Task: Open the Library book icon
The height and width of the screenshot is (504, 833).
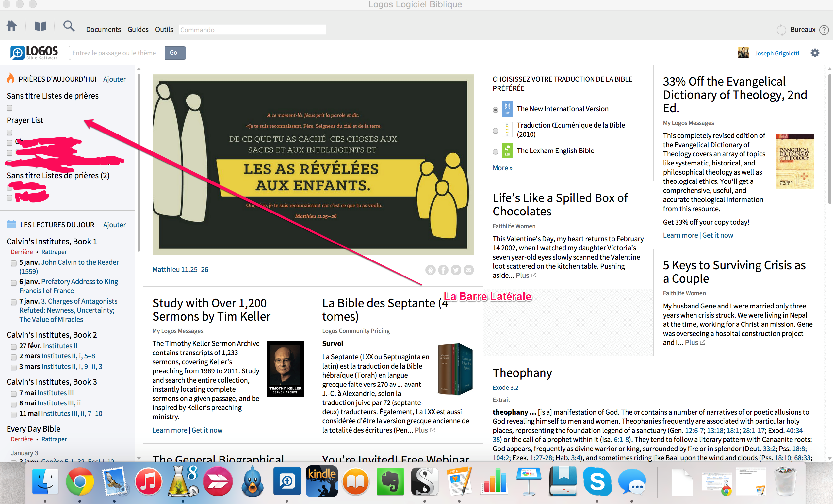Action: (40, 26)
